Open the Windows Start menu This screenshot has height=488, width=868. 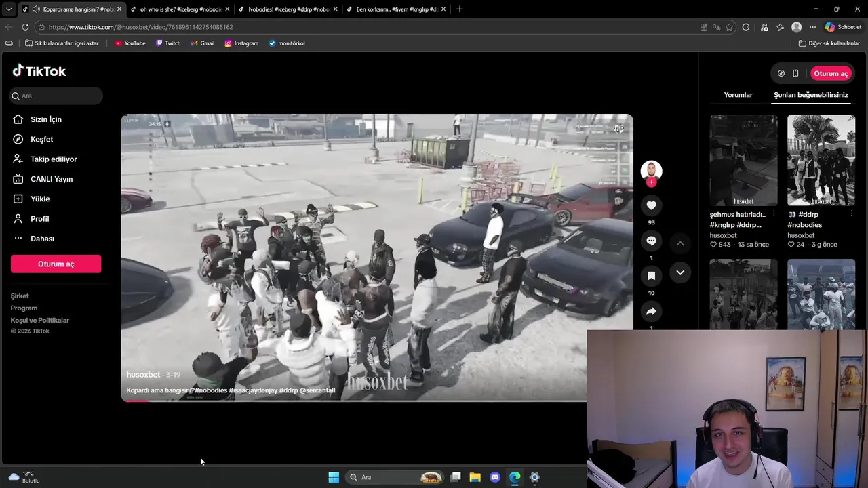334,477
